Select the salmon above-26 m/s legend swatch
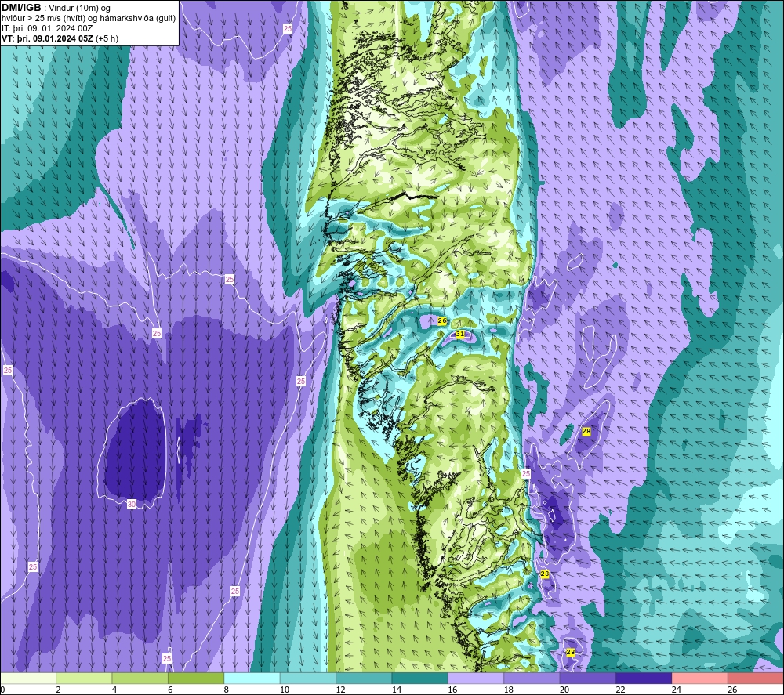The height and width of the screenshot is (695, 784). coord(756,678)
